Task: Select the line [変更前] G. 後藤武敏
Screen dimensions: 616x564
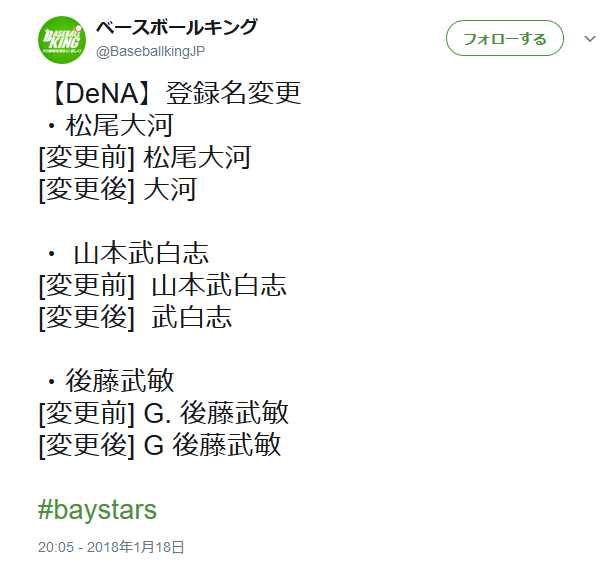Action: point(164,413)
